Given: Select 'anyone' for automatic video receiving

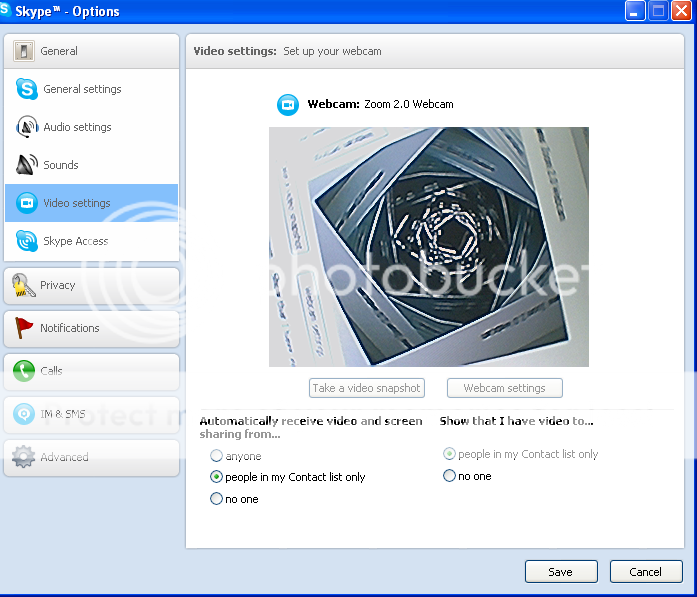Looking at the screenshot, I should 216,456.
